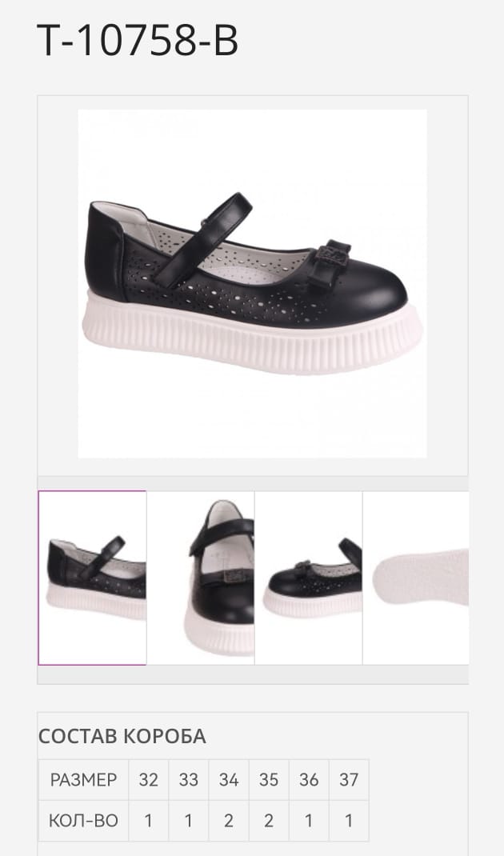
Task: Select the first side-view shoe thumbnail
Action: (x=92, y=578)
